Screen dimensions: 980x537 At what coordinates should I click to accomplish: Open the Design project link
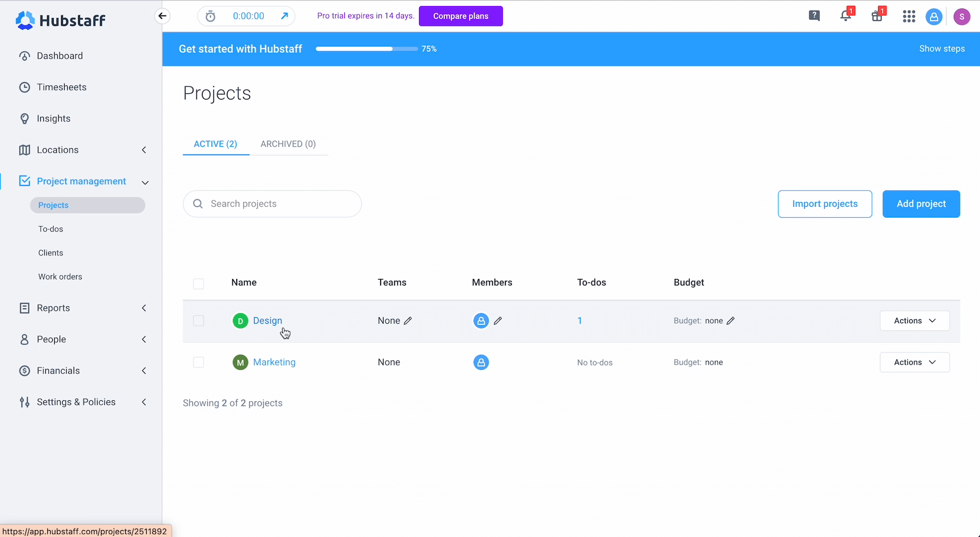pos(268,320)
